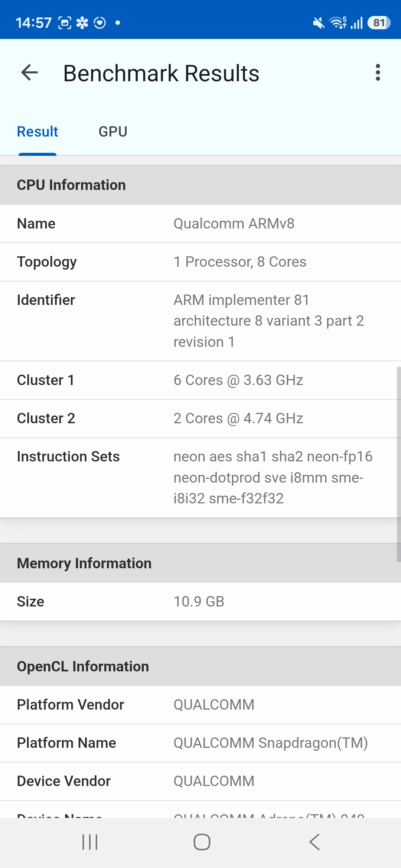Select the Platform Name row
Viewport: 401px width, 868px height.
200,743
